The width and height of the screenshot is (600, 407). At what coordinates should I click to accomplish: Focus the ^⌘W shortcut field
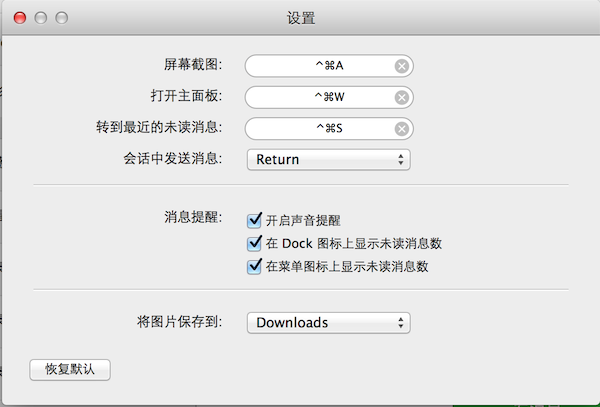pyautogui.click(x=321, y=97)
